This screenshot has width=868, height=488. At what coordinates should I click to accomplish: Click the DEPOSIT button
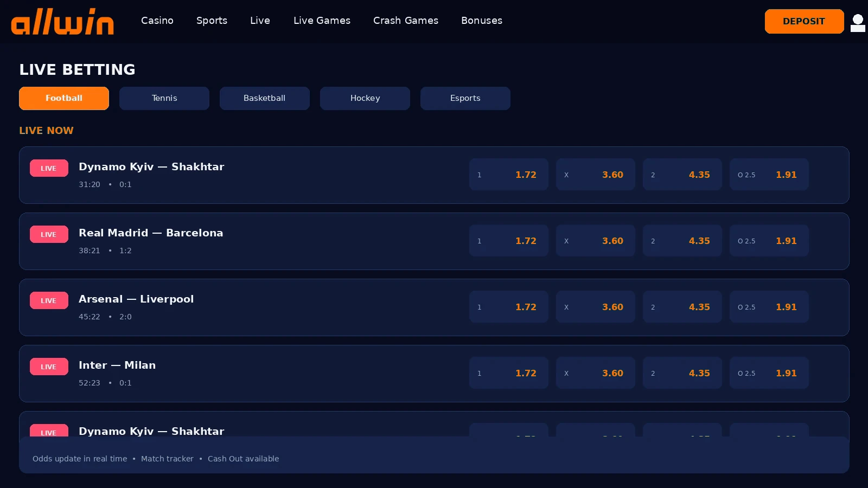click(804, 21)
